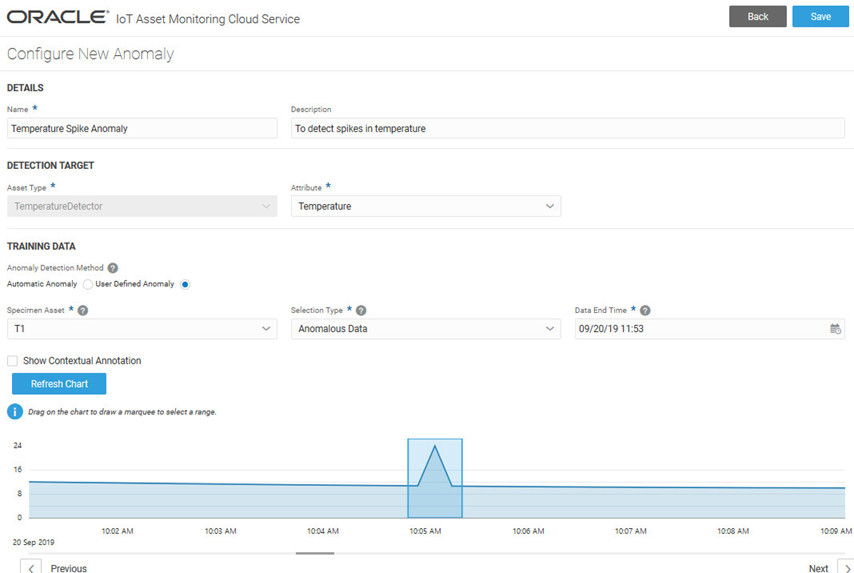Click the Name input field
This screenshot has width=854, height=573.
[x=142, y=129]
